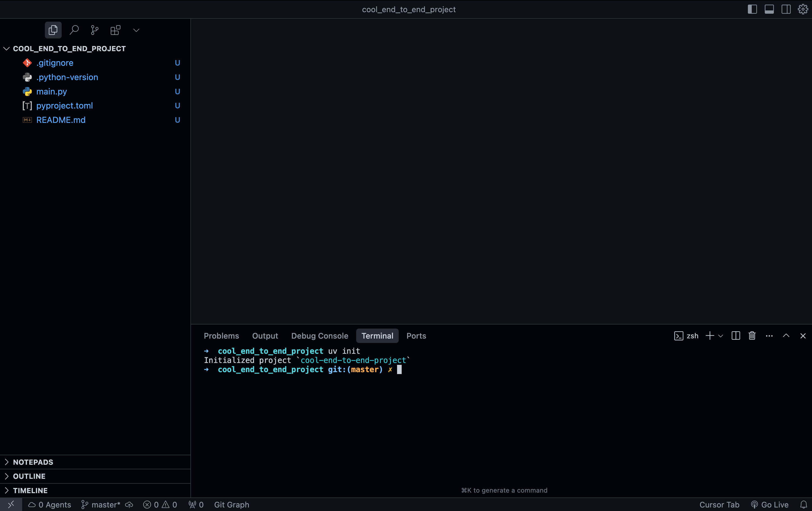Open main.py in the explorer
The image size is (812, 511).
[x=52, y=91]
